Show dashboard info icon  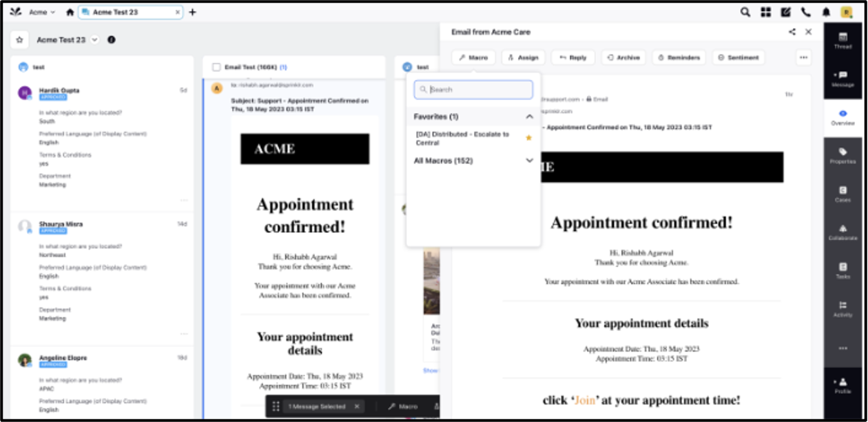(112, 40)
